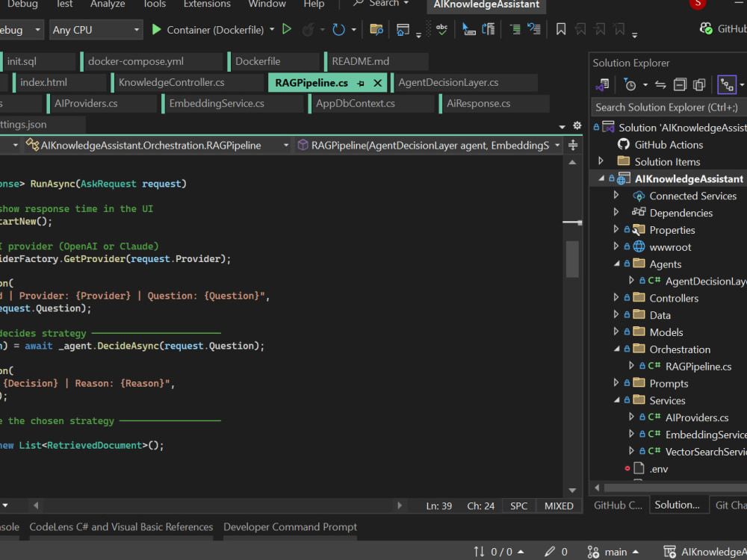
Task: Toggle the Solution Explorer track/nesting button
Action: 727,85
